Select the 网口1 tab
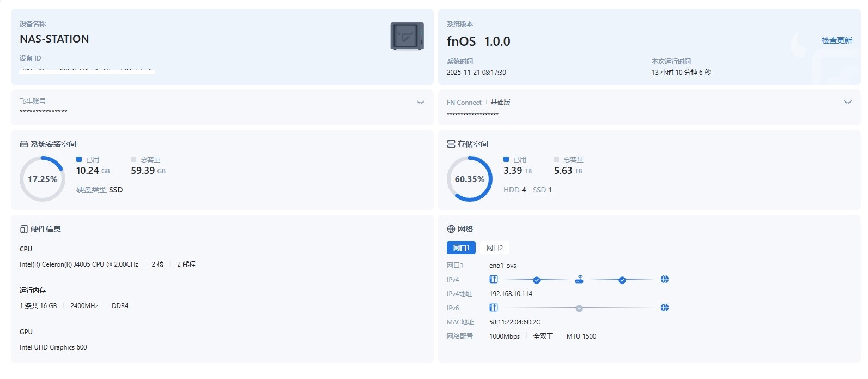Screen dimensions: 868x379 tap(461, 248)
